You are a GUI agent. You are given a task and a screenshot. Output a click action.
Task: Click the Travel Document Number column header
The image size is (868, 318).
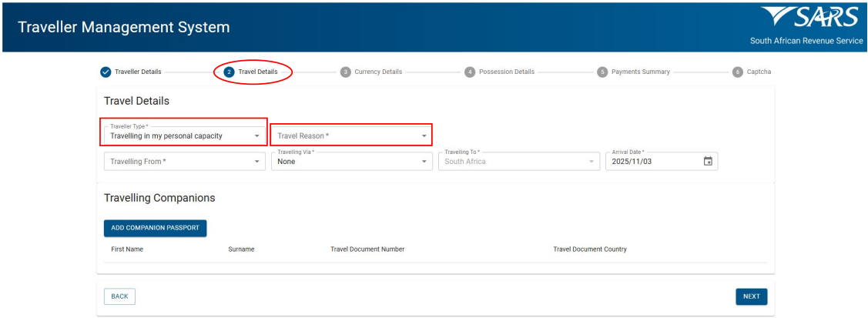367,249
